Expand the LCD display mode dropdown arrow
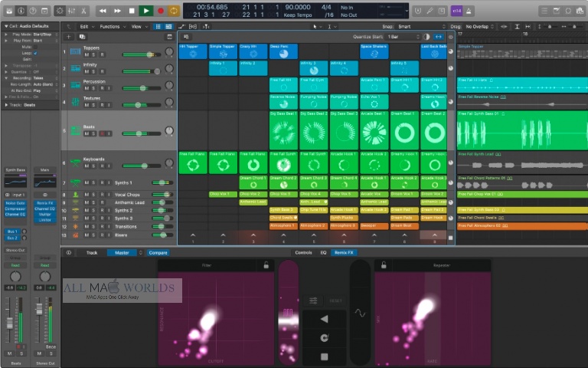Viewport: 588px width, 368px height. click(x=407, y=11)
